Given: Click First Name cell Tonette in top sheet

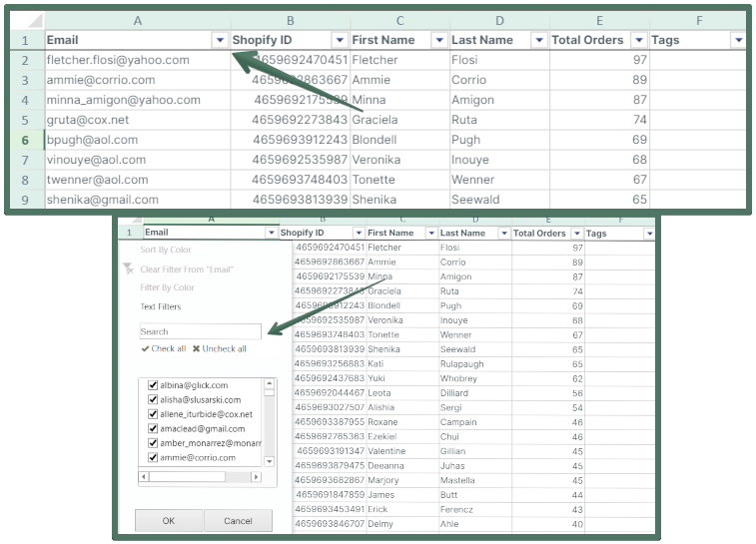Looking at the screenshot, I should [400, 180].
